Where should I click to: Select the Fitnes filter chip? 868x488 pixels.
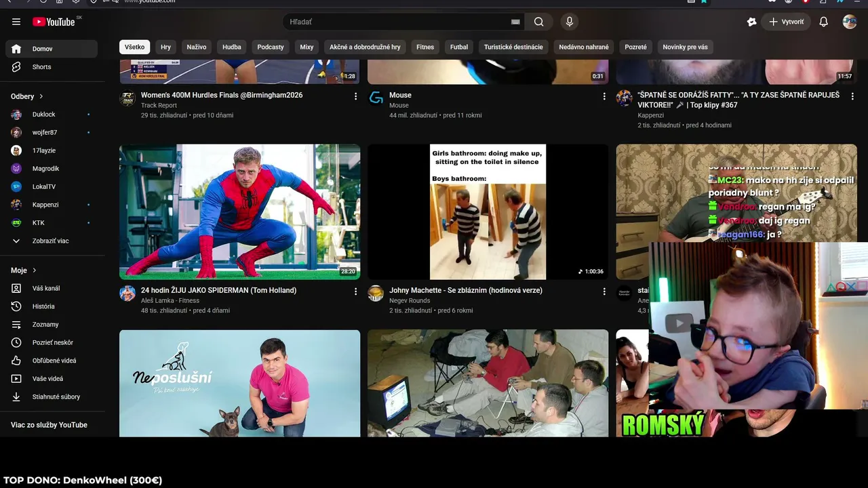coord(425,47)
